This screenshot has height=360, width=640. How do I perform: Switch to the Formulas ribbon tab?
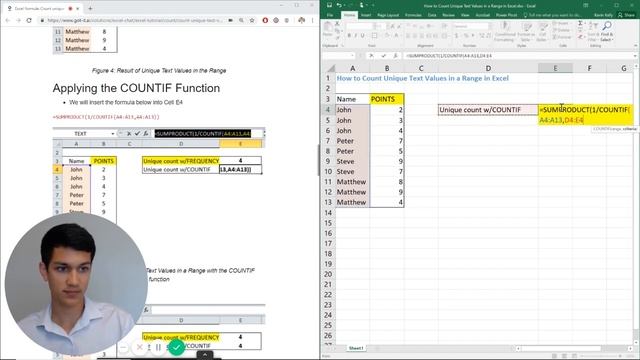point(413,15)
